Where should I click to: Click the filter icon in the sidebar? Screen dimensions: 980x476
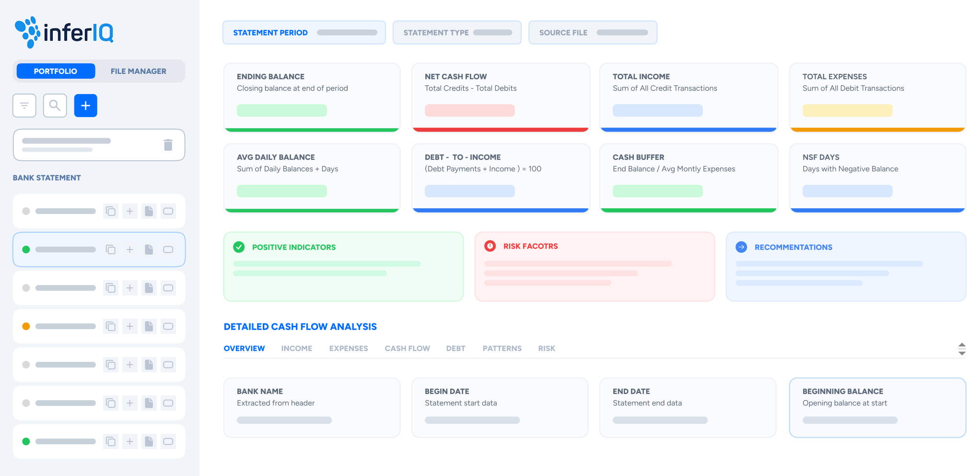[x=24, y=106]
